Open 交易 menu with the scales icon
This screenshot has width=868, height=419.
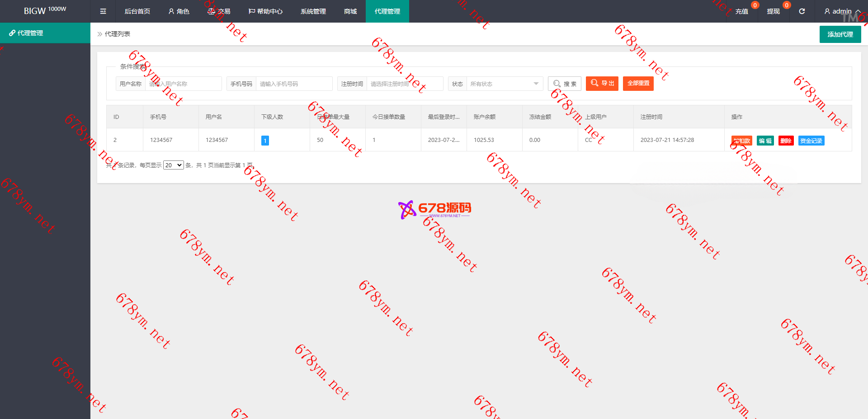(x=219, y=11)
